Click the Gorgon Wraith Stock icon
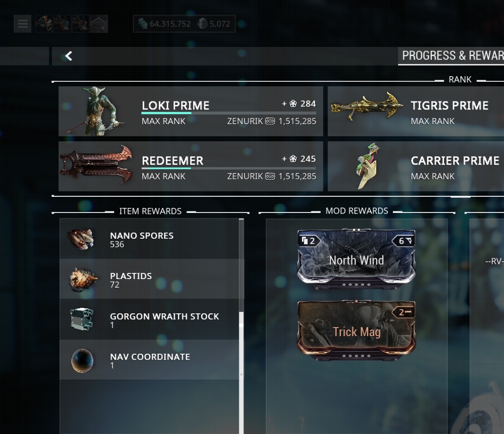 [x=82, y=319]
